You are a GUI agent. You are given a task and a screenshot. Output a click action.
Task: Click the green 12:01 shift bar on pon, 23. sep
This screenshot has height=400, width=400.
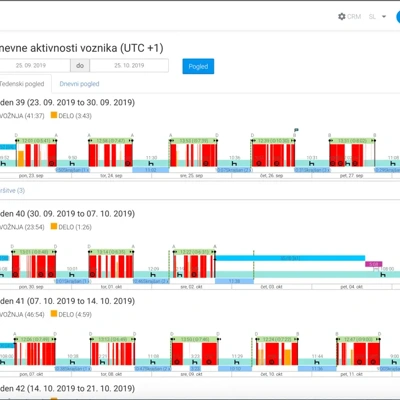[36, 141]
